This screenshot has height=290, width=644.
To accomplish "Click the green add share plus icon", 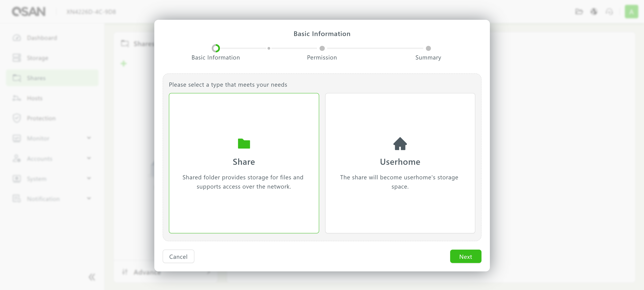I will [124, 63].
